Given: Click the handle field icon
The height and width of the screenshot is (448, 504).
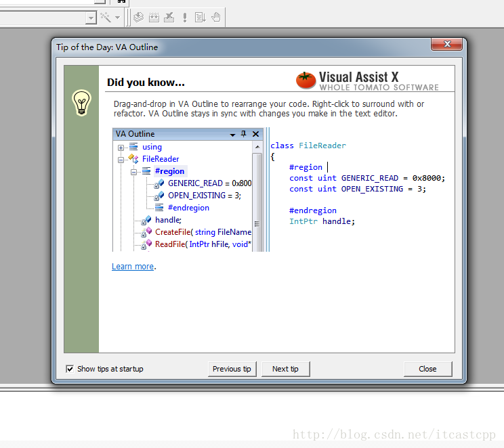Looking at the screenshot, I should pyautogui.click(x=146, y=221).
